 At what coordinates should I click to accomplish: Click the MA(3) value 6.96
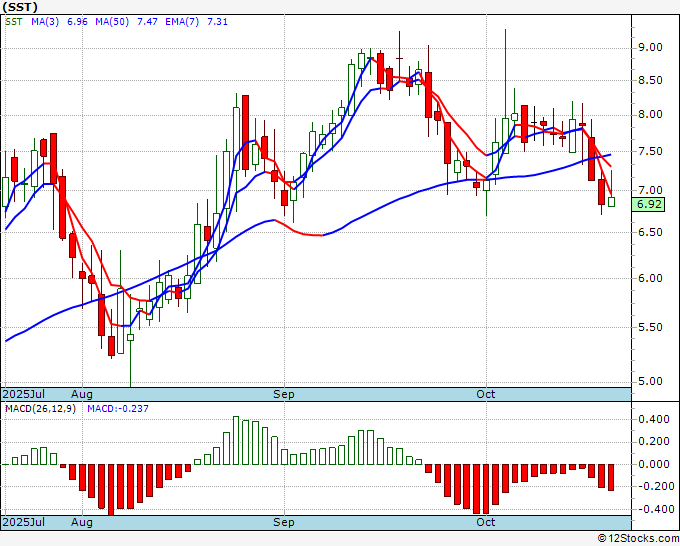click(x=77, y=22)
